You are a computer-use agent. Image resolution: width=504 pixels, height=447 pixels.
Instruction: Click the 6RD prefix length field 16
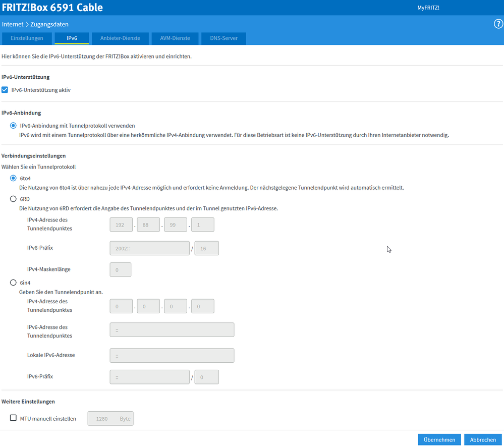click(x=207, y=248)
